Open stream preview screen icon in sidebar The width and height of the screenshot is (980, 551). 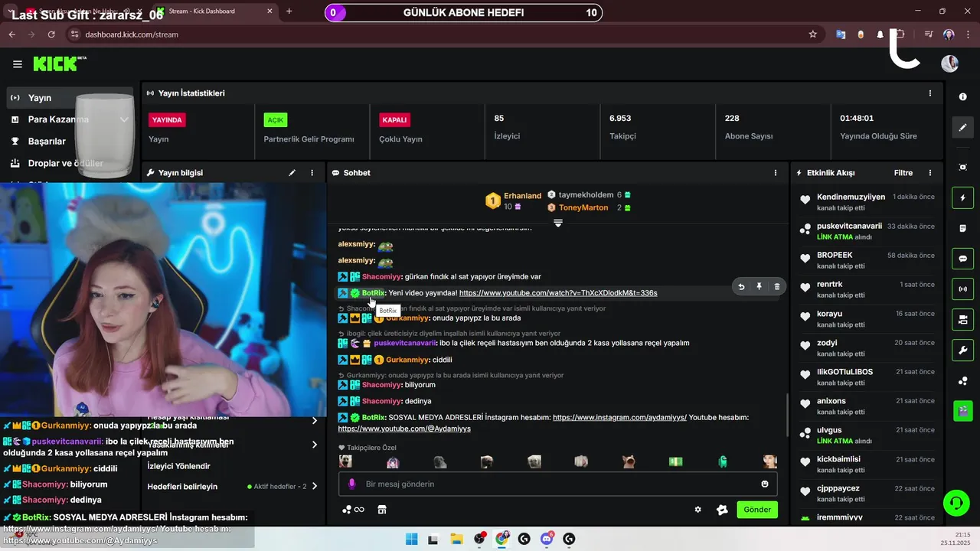click(x=962, y=167)
